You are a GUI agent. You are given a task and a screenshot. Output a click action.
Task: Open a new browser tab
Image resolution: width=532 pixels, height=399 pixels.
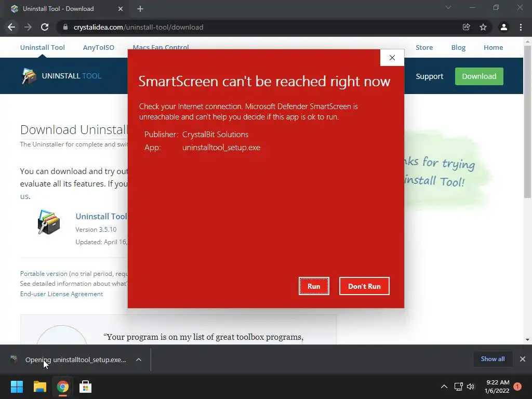point(140,9)
